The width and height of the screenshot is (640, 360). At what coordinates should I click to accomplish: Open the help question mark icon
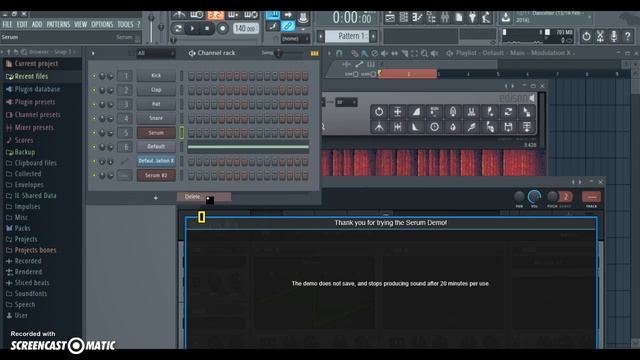pos(627,36)
